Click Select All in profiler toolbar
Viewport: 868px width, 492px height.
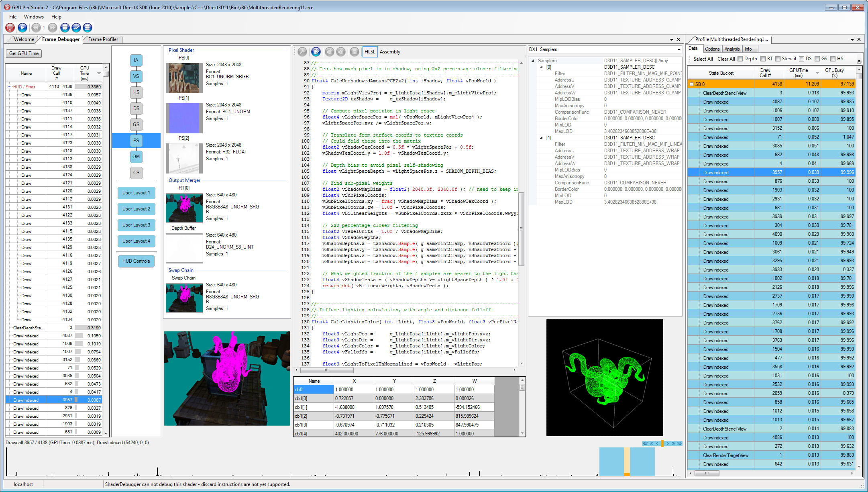[x=703, y=59]
